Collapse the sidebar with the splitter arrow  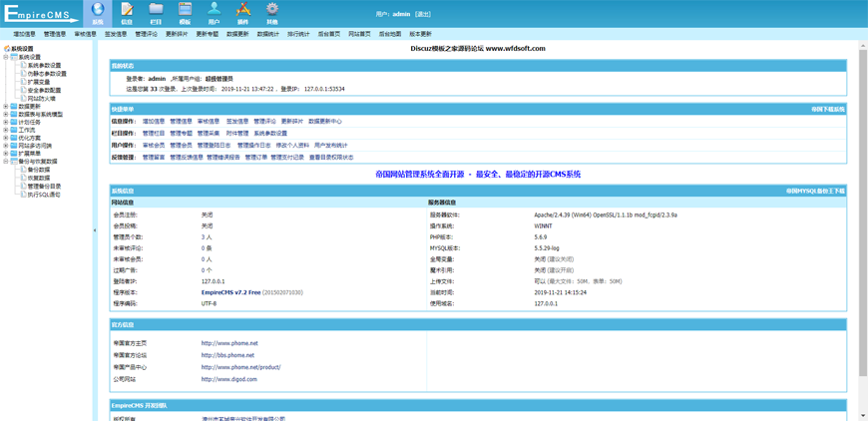tap(94, 230)
